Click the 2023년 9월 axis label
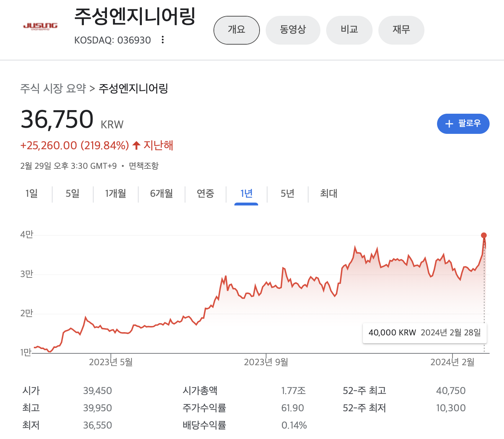Screen dimensions: 504x439 (266, 362)
